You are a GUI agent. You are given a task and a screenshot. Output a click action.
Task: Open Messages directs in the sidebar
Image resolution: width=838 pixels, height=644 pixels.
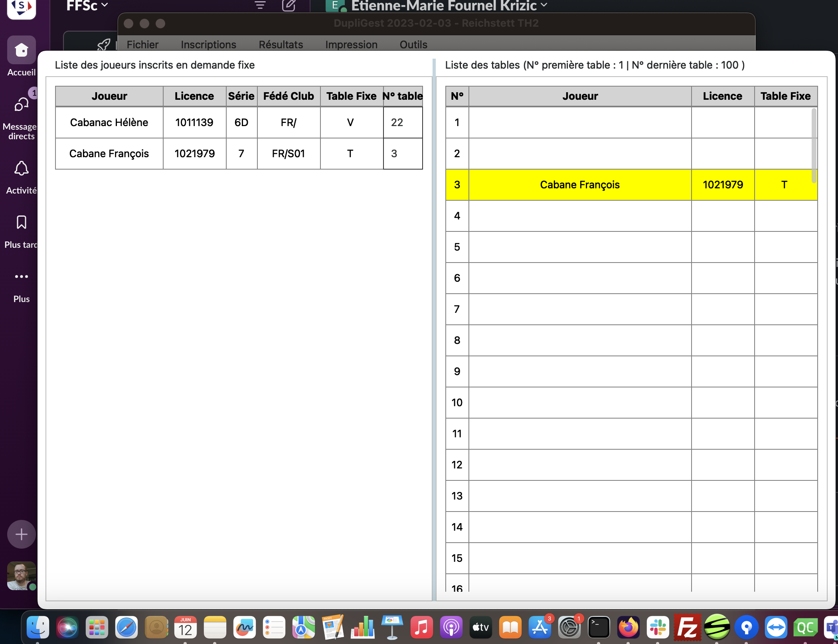point(21,105)
